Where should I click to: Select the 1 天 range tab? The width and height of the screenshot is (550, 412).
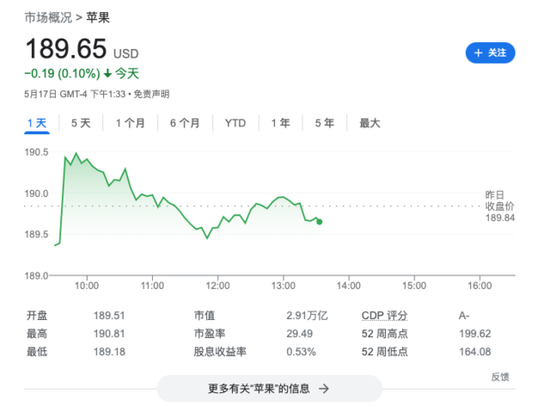click(37, 123)
